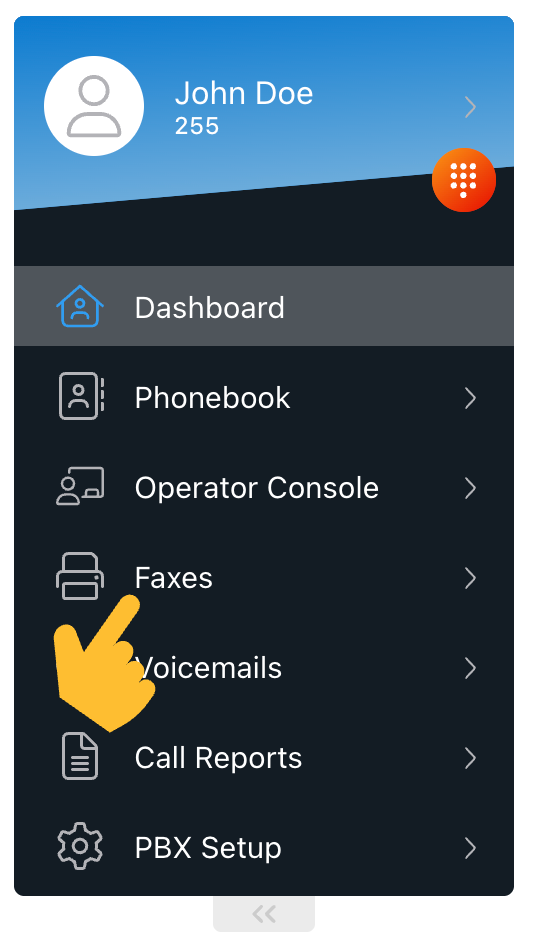Expand the PBX Setup chevron
Image resolution: width=550 pixels, height=952 pixels.
point(470,848)
